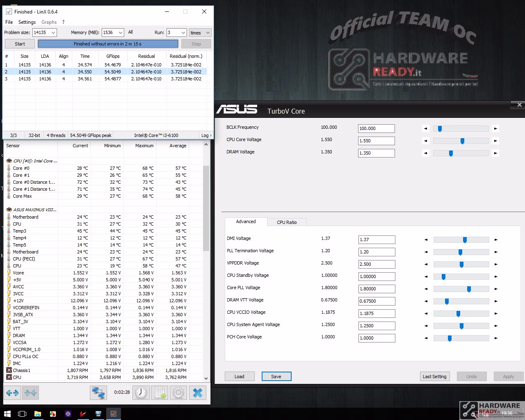Viewport: 525px width, 420px height.
Task: Click the Start button in LinX
Action: point(20,44)
